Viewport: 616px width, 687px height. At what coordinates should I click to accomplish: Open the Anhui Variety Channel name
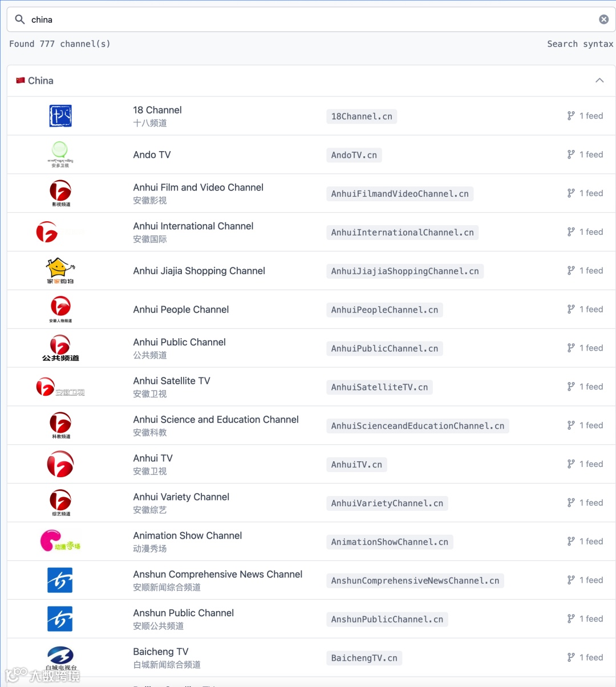pyautogui.click(x=181, y=497)
